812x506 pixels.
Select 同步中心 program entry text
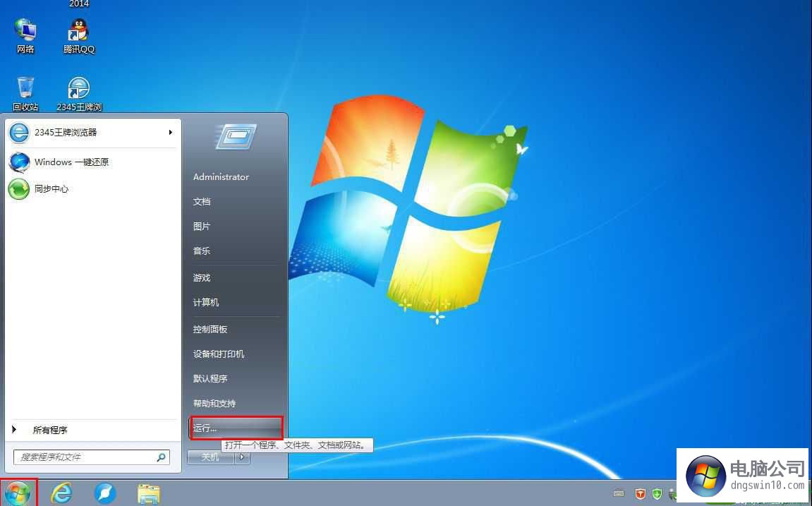tap(51, 189)
